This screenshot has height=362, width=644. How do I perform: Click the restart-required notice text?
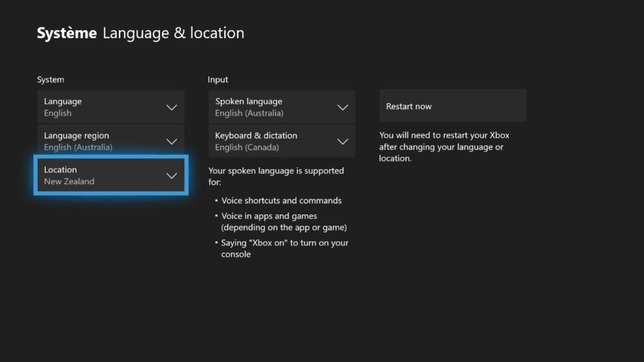click(x=443, y=147)
